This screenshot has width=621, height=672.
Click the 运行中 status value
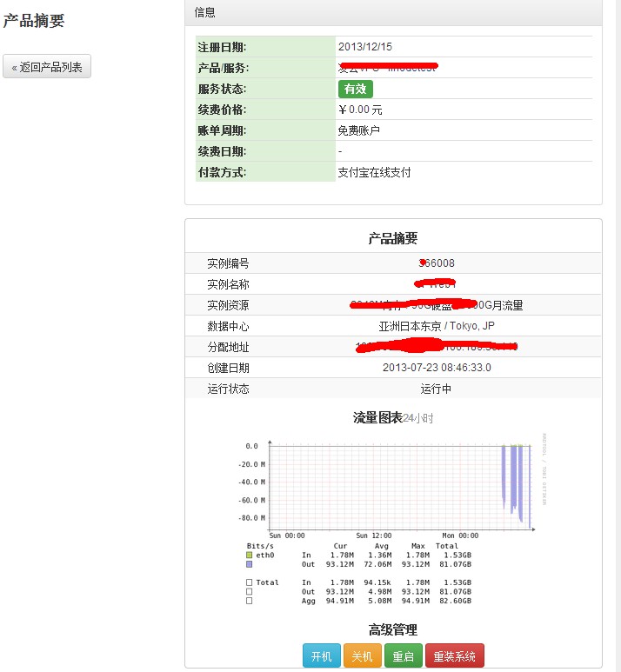point(436,389)
